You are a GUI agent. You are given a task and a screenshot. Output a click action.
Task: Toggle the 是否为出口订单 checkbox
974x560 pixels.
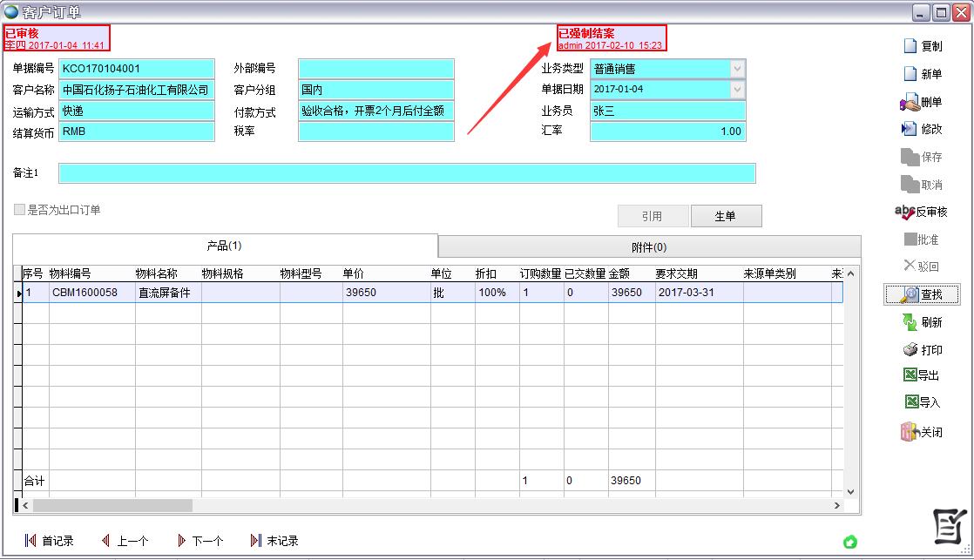pos(19,210)
